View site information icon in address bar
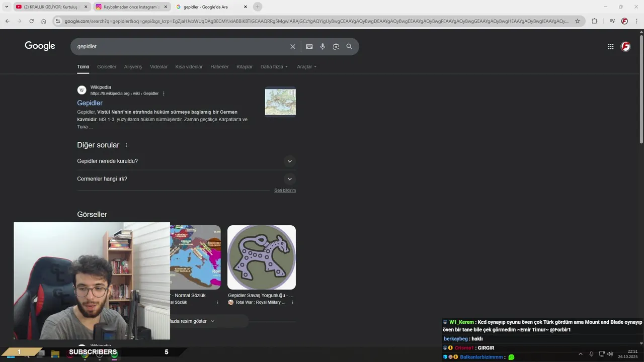644x362 pixels. pyautogui.click(x=58, y=21)
